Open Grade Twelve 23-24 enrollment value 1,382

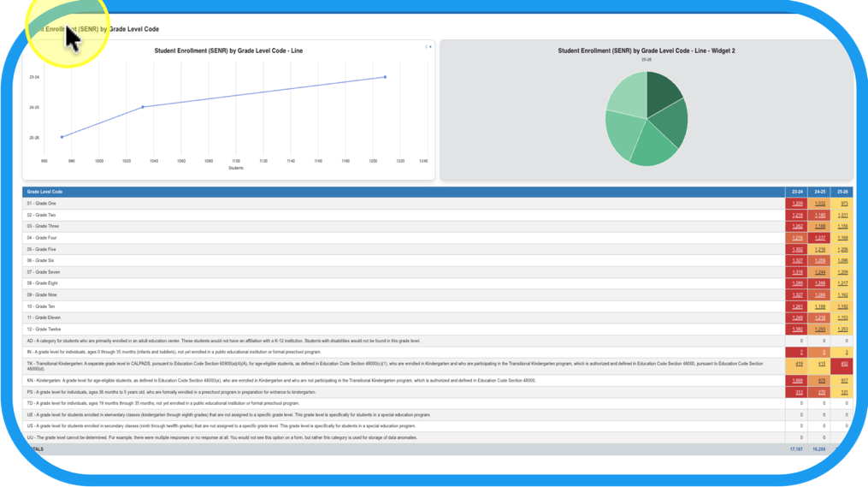coord(797,329)
